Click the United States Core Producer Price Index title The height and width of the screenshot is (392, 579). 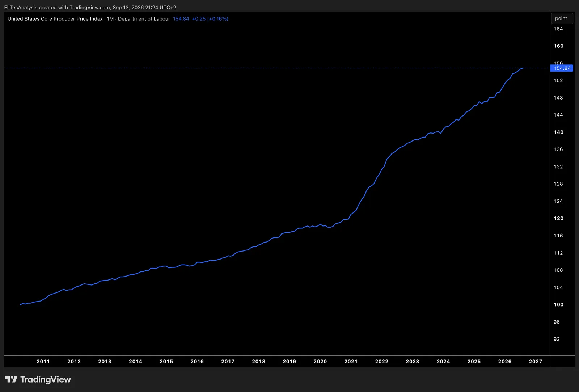point(55,19)
